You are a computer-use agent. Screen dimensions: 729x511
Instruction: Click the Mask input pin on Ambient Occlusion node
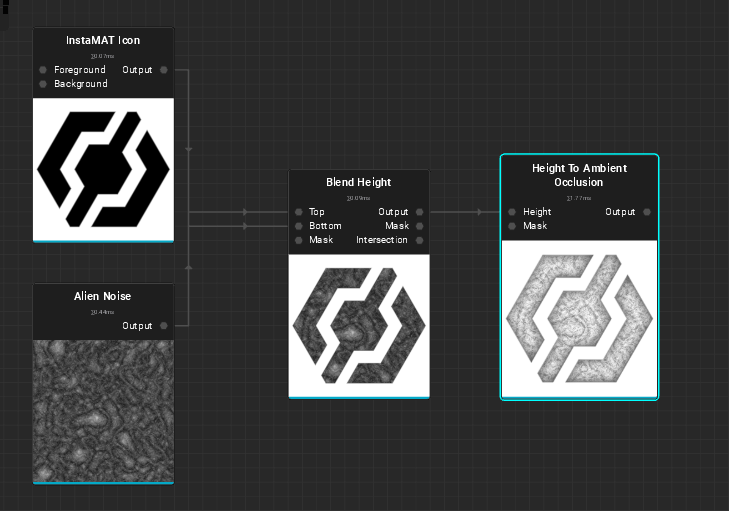coord(512,226)
